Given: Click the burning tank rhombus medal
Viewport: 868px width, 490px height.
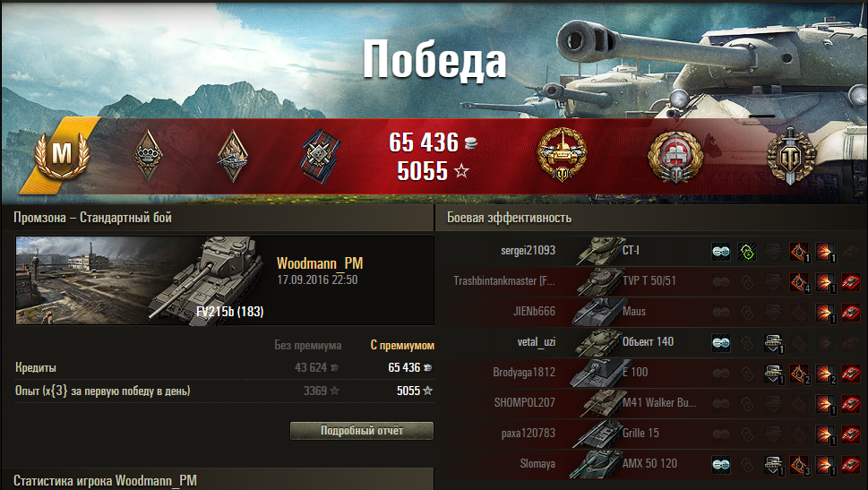Looking at the screenshot, I should [233, 156].
